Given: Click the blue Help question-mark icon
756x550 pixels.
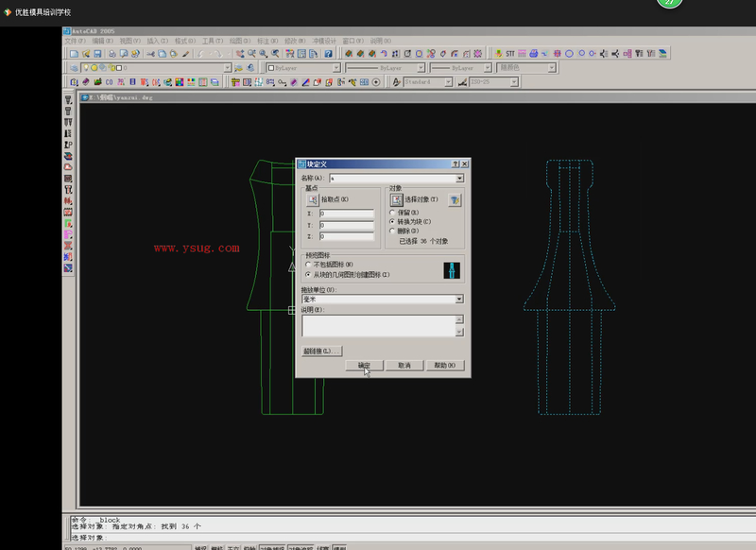Looking at the screenshot, I should [328, 54].
